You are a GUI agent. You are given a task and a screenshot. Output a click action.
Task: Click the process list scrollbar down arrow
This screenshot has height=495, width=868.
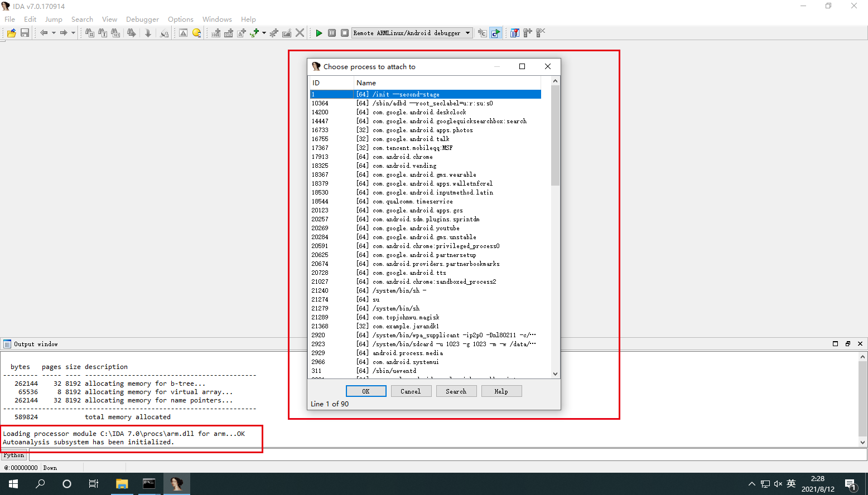555,374
